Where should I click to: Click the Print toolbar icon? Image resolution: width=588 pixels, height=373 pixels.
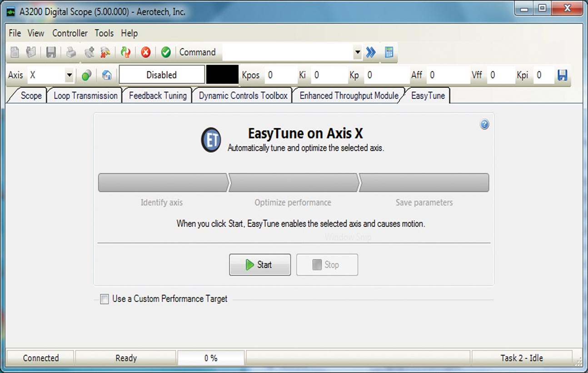tap(71, 53)
